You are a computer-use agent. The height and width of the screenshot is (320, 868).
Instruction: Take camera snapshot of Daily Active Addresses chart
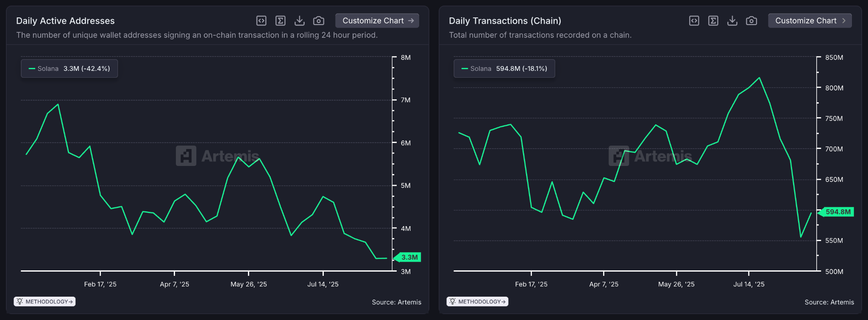click(x=319, y=20)
